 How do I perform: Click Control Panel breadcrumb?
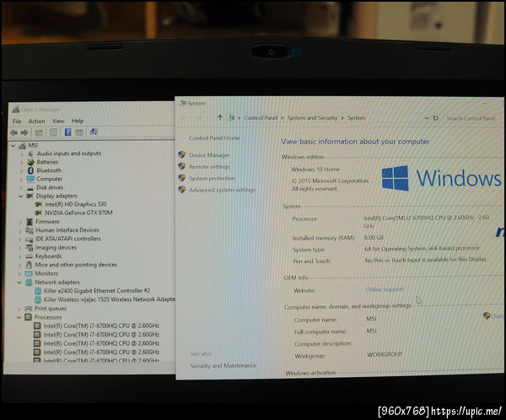(x=261, y=118)
